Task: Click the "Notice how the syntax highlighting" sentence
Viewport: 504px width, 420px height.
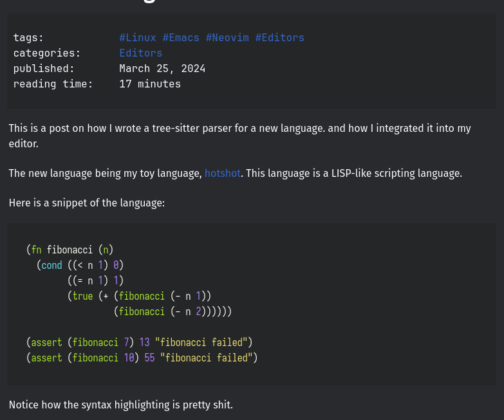Action: 120,405
